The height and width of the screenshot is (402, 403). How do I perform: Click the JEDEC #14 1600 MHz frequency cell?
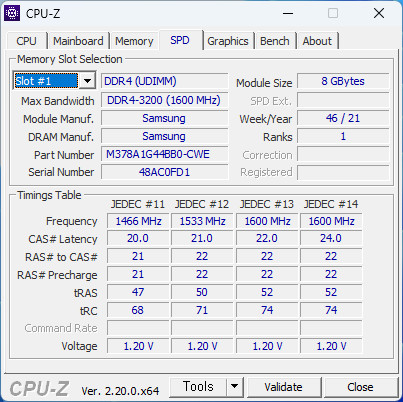click(x=331, y=221)
